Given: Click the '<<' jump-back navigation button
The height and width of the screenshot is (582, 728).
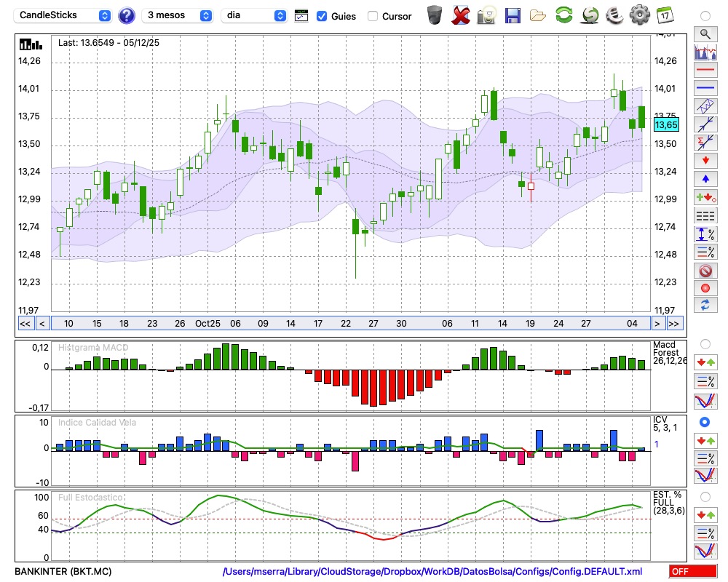Looking at the screenshot, I should (x=25, y=324).
